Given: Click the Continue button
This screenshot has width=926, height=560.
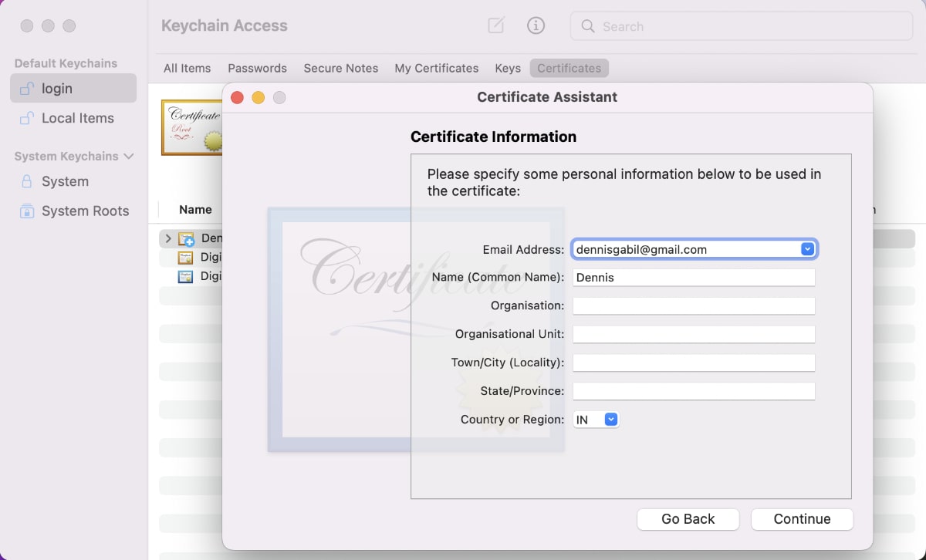Looking at the screenshot, I should pos(802,519).
